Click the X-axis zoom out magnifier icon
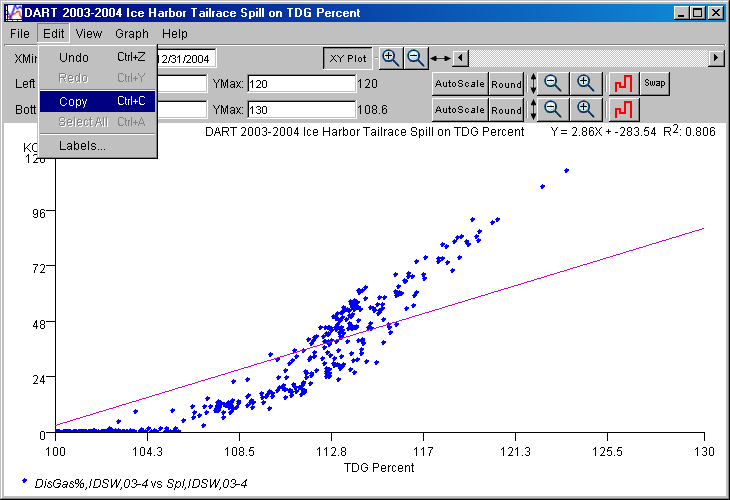The width and height of the screenshot is (730, 500). 416,58
